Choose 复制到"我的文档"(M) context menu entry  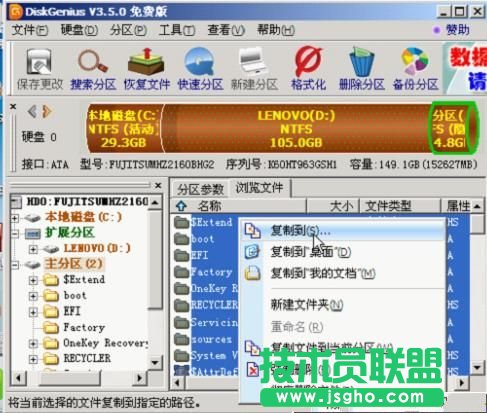[x=343, y=274]
